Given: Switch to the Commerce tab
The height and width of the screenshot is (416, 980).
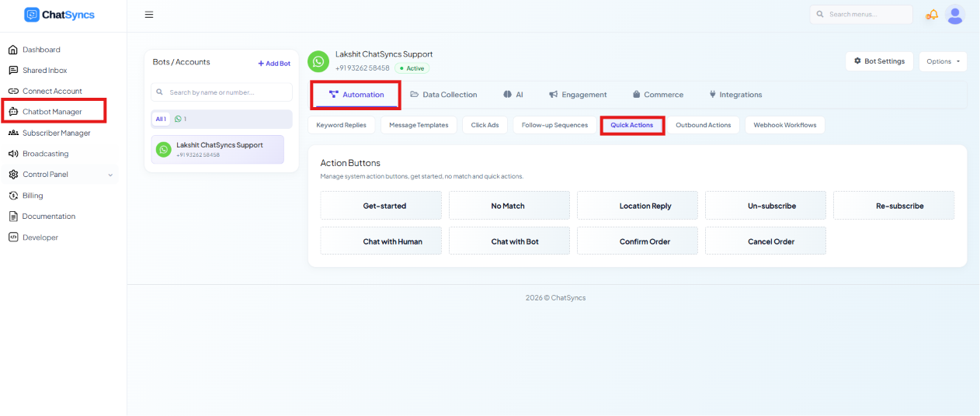Looking at the screenshot, I should pyautogui.click(x=658, y=95).
